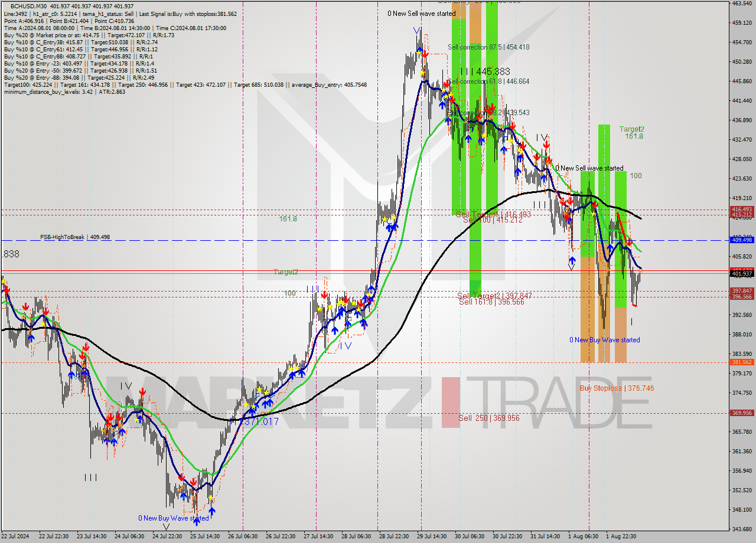Select '0 New Sell wave started' near 423 level
The width and height of the screenshot is (756, 543).
coord(589,168)
